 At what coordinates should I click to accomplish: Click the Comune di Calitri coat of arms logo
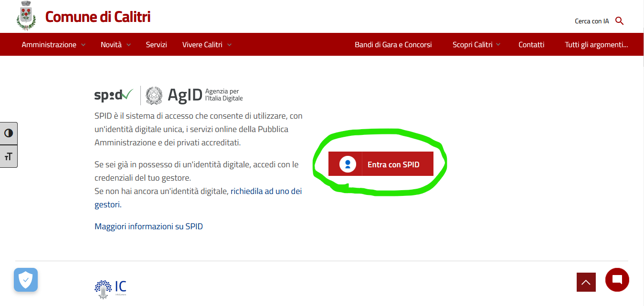[x=26, y=16]
